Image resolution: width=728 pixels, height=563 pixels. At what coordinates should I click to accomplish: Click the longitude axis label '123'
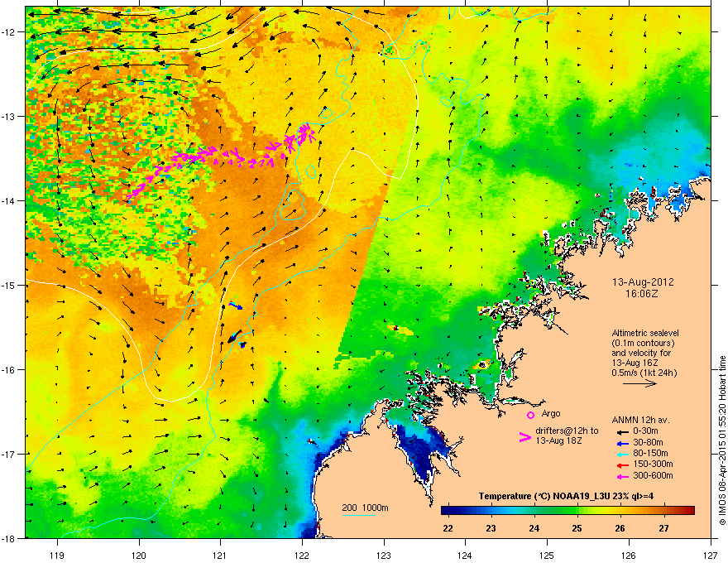[384, 556]
